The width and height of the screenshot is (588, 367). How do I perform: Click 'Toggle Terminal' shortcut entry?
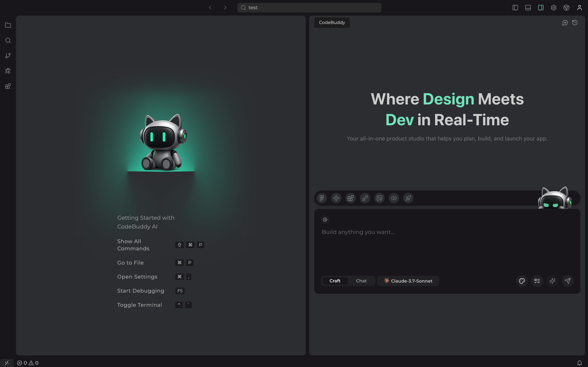154,305
